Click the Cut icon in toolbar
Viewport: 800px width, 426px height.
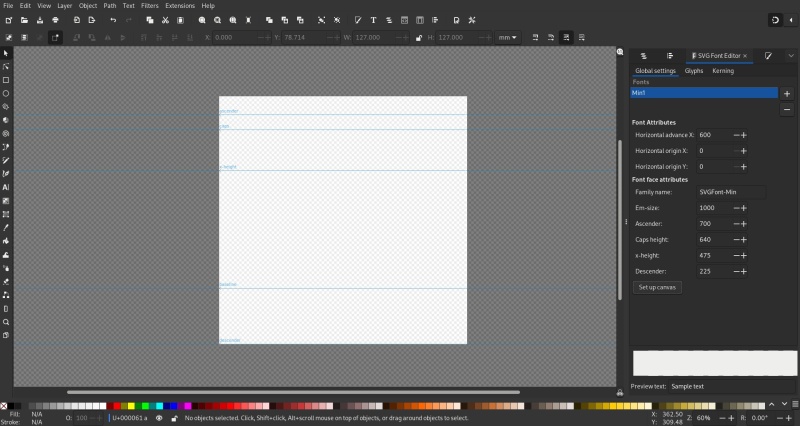[x=165, y=20]
